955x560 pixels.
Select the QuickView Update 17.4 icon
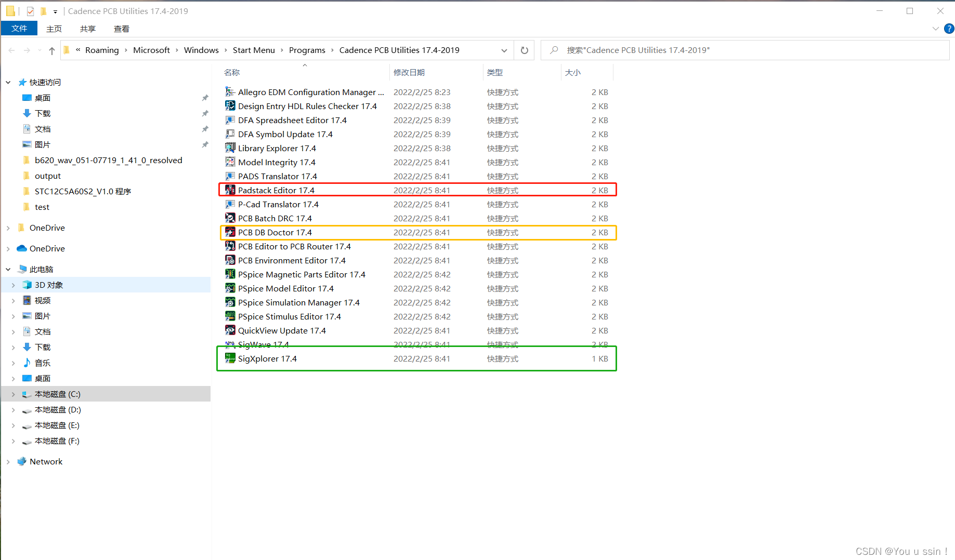click(230, 330)
